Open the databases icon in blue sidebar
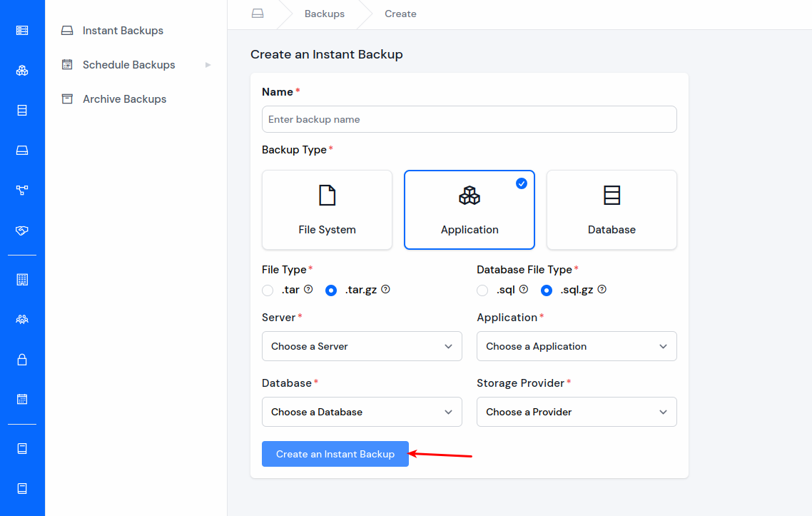This screenshot has width=812, height=516. [x=21, y=111]
